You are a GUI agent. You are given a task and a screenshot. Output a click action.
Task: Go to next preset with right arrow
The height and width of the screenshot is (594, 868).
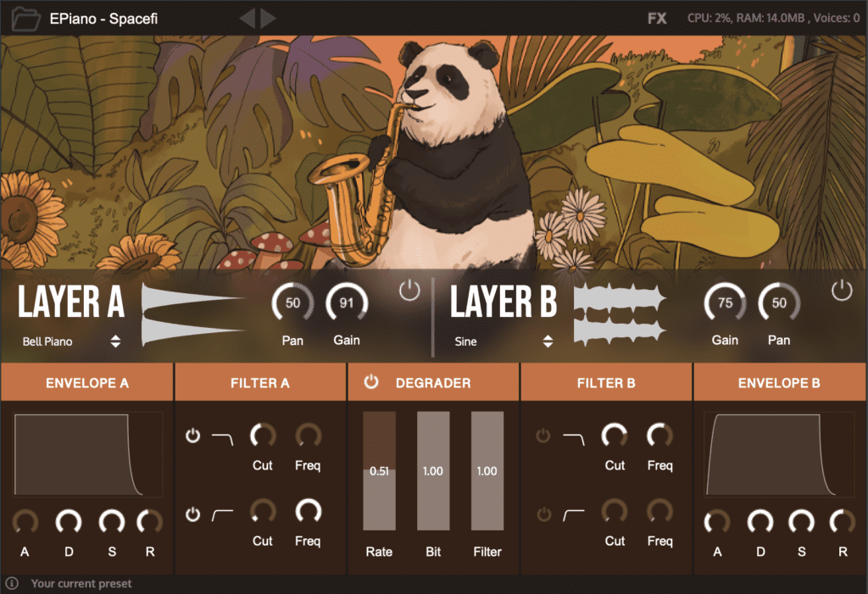coord(269,19)
